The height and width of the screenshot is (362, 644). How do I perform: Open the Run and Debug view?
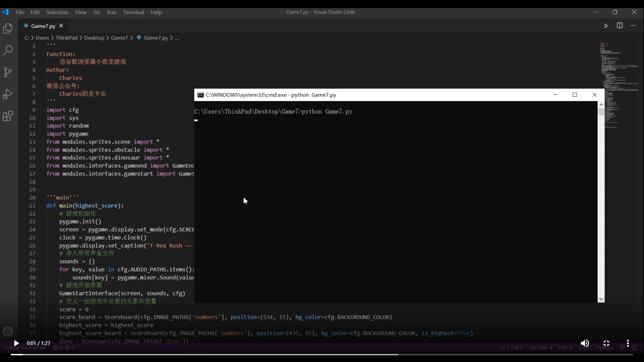[x=8, y=94]
